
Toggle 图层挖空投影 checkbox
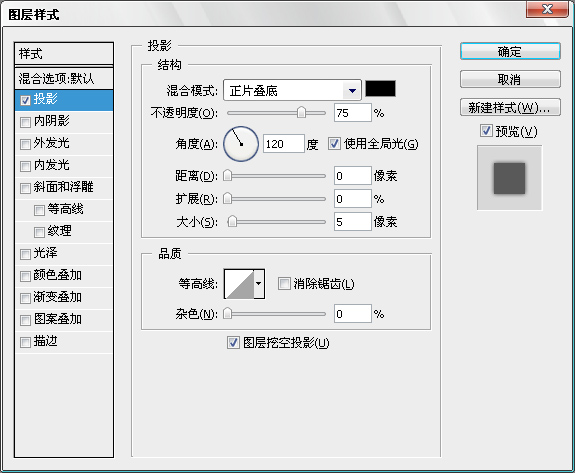(x=233, y=342)
